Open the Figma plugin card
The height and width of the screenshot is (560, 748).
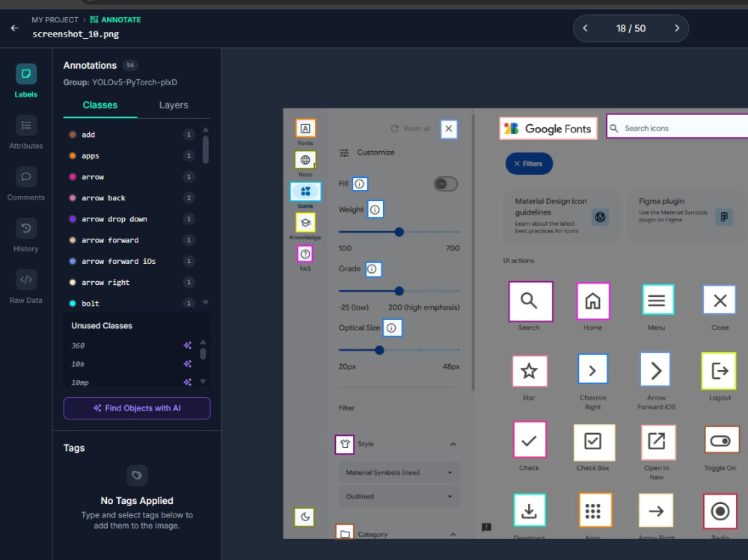pyautogui.click(x=686, y=217)
